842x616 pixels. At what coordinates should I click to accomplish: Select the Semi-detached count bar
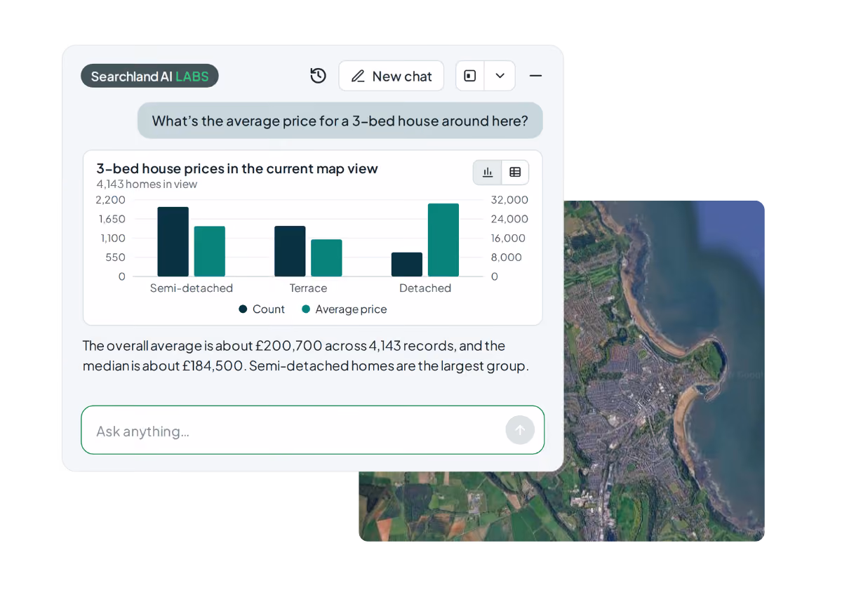(x=173, y=241)
